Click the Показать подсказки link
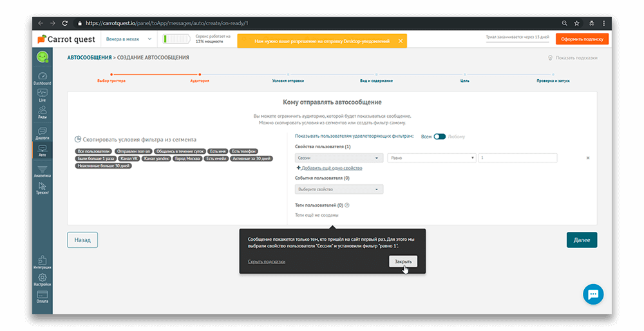 click(576, 58)
